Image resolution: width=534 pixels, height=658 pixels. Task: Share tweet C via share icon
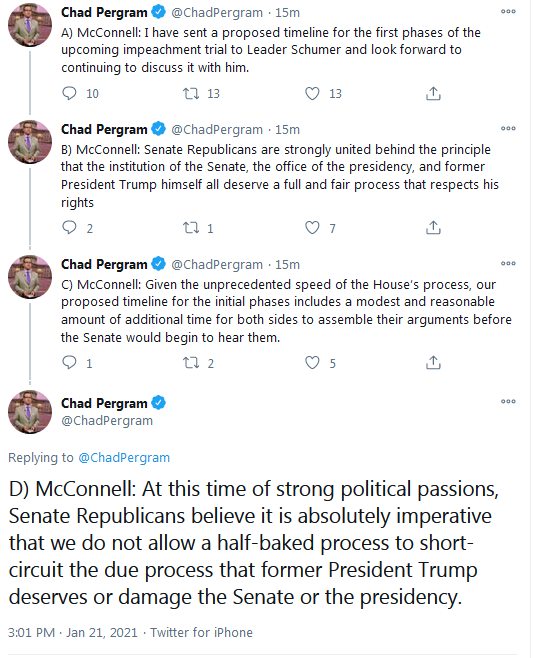point(433,363)
